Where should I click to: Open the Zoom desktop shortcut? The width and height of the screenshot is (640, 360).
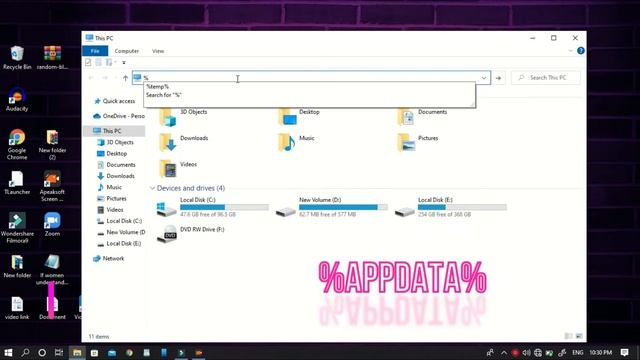click(x=52, y=224)
